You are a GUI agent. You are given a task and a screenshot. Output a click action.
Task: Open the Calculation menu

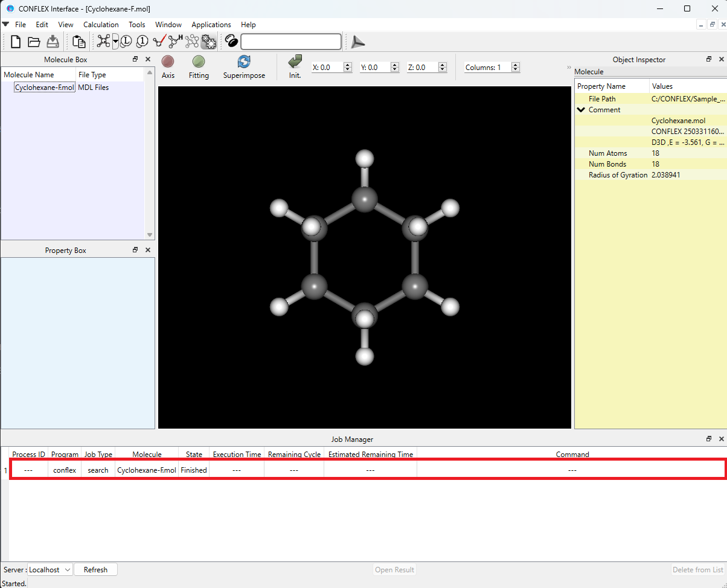(101, 25)
